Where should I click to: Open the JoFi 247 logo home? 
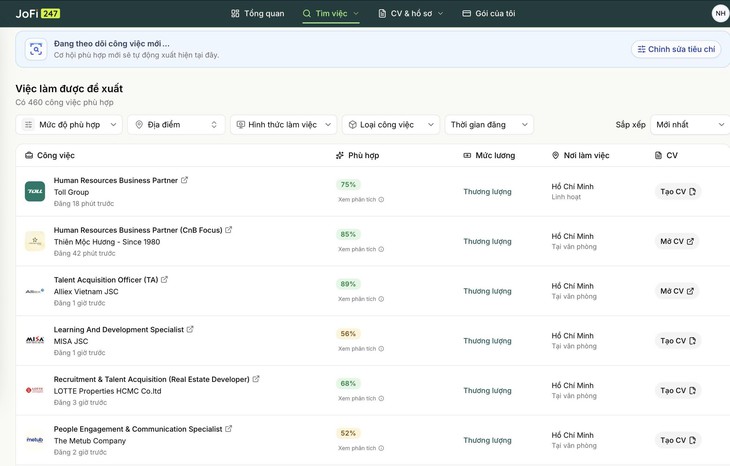(38, 14)
